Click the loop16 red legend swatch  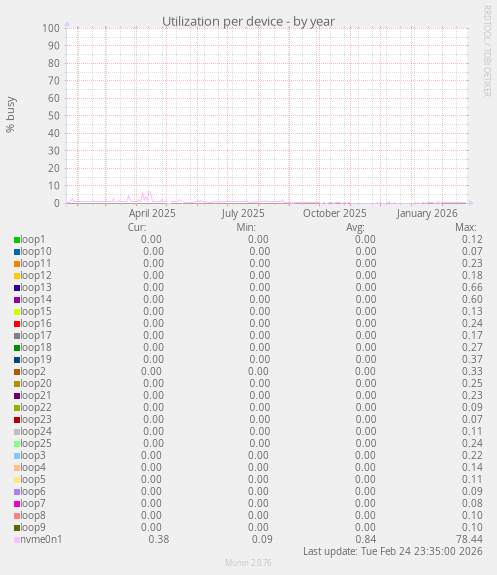coord(17,324)
